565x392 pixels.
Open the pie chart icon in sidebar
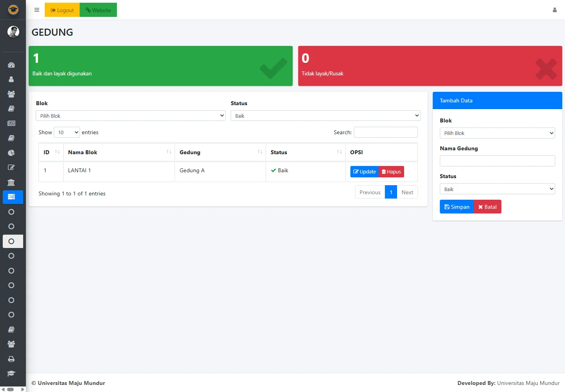click(11, 153)
